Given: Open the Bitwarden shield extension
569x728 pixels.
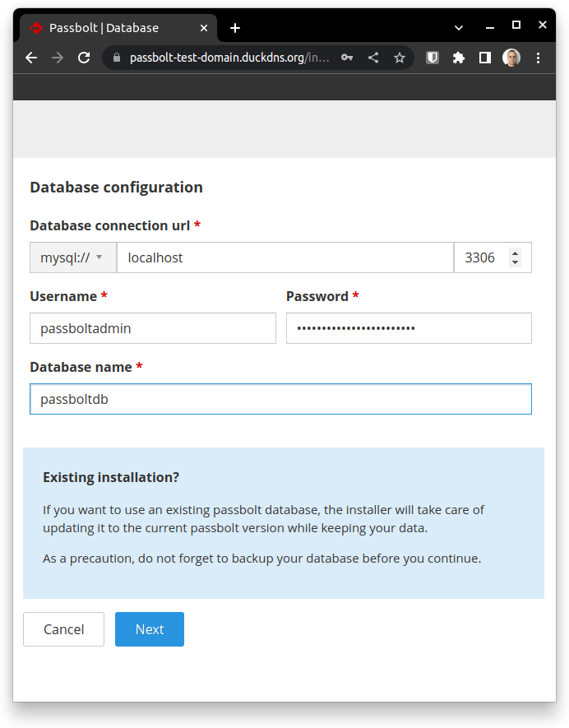Looking at the screenshot, I should tap(433, 58).
